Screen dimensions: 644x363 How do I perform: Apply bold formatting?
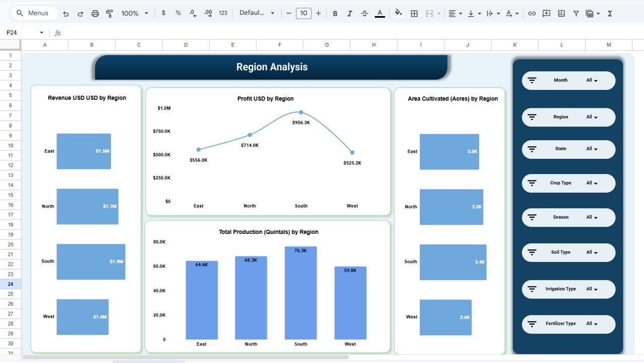(335, 13)
